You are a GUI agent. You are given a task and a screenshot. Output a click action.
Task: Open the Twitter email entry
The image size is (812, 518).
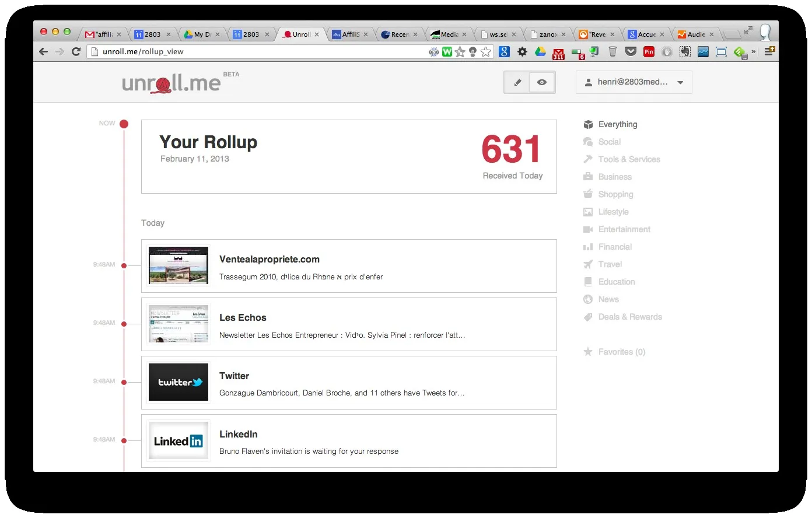349,383
